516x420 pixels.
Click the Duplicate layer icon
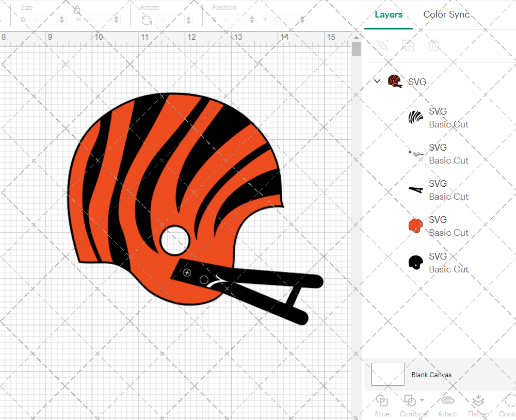click(x=409, y=45)
